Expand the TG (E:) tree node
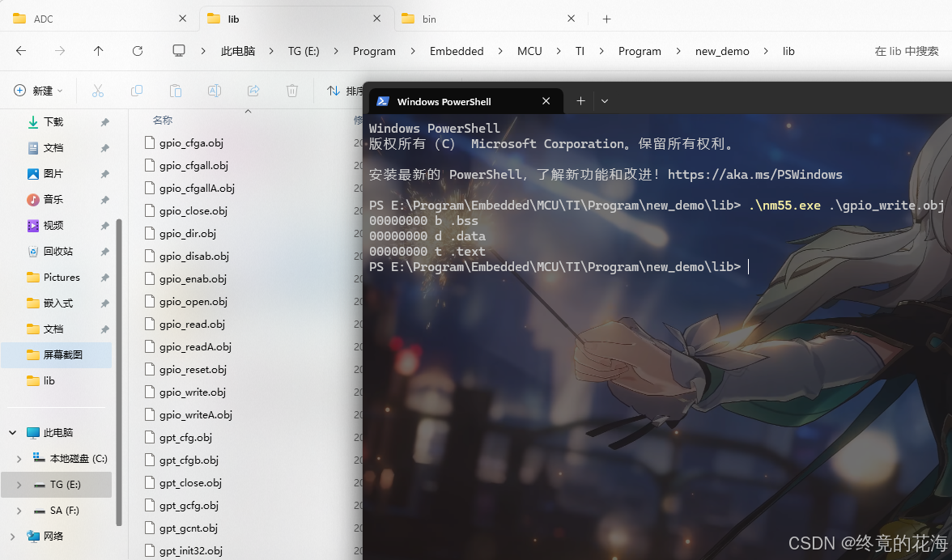This screenshot has height=560, width=952. tap(19, 485)
